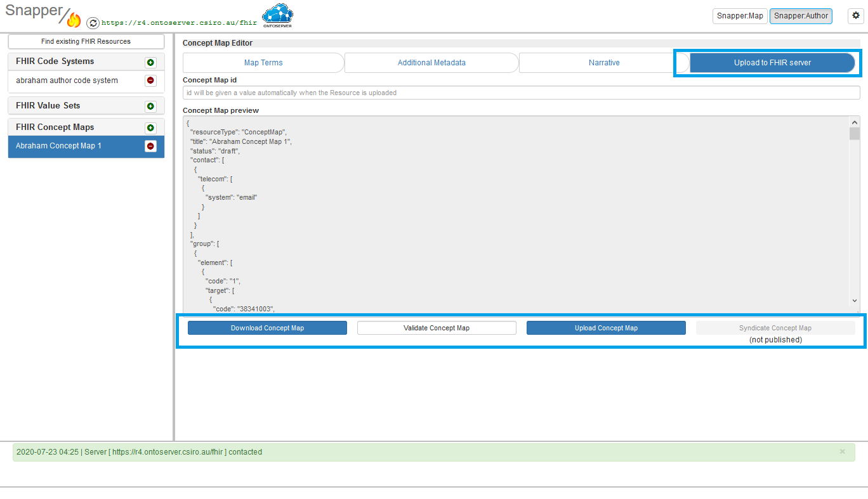This screenshot has width=868, height=499.
Task: Click Validate Concept Map button
Action: (437, 328)
